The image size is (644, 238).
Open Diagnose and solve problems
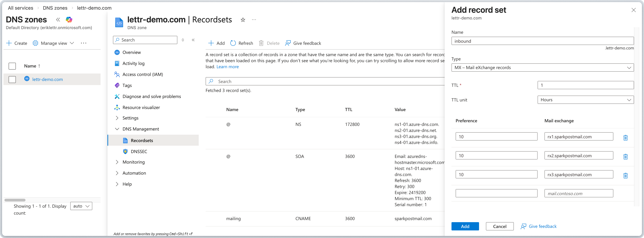(152, 96)
